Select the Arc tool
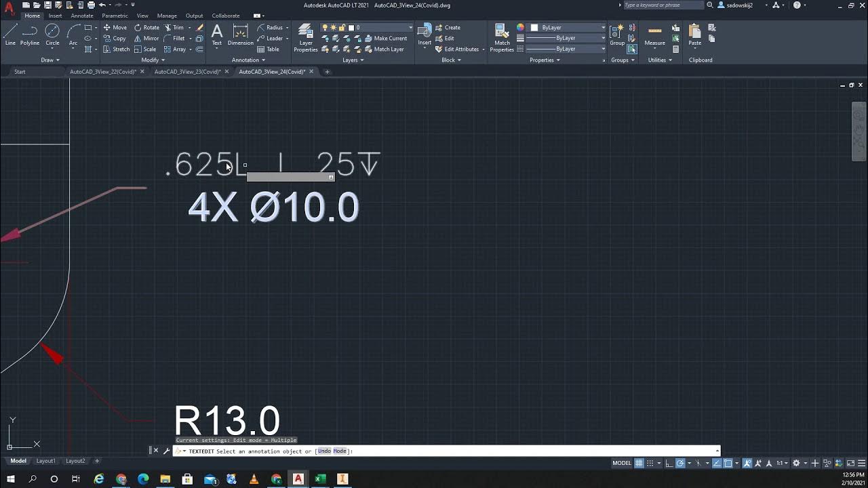Screen dimensions: 868x488 coord(73,35)
